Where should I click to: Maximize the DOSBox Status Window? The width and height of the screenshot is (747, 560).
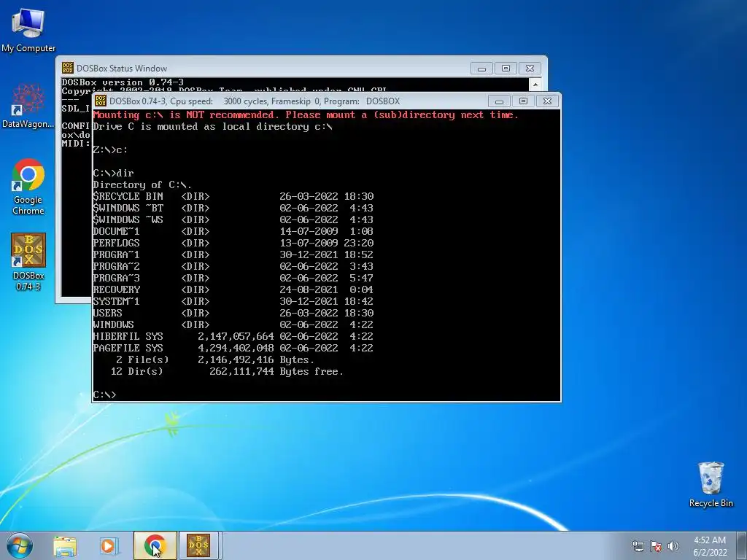(x=506, y=69)
